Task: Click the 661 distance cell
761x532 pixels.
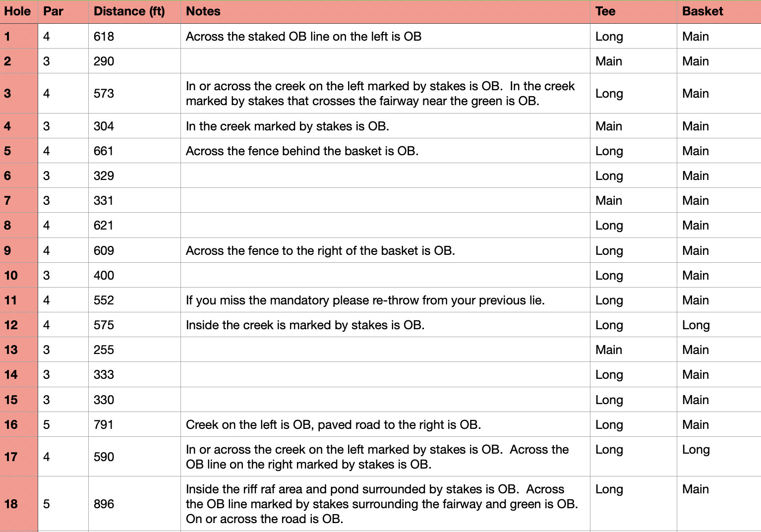Action: point(104,151)
